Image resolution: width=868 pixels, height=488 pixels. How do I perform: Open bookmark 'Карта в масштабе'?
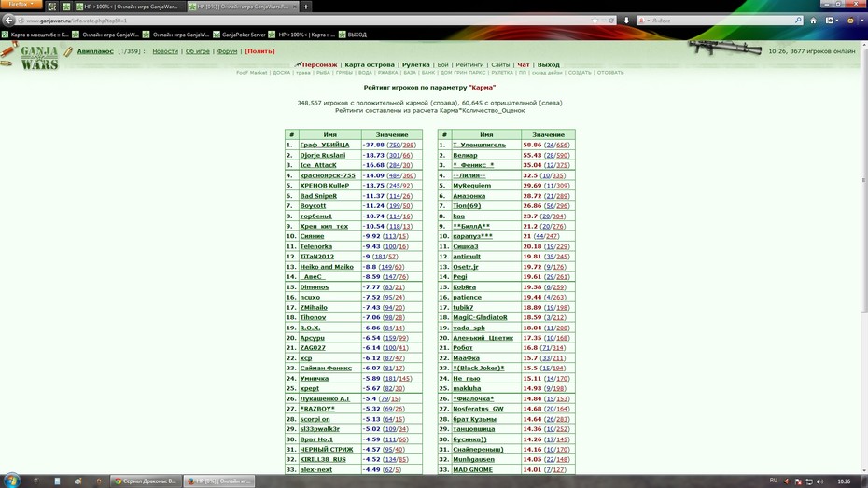coord(35,35)
